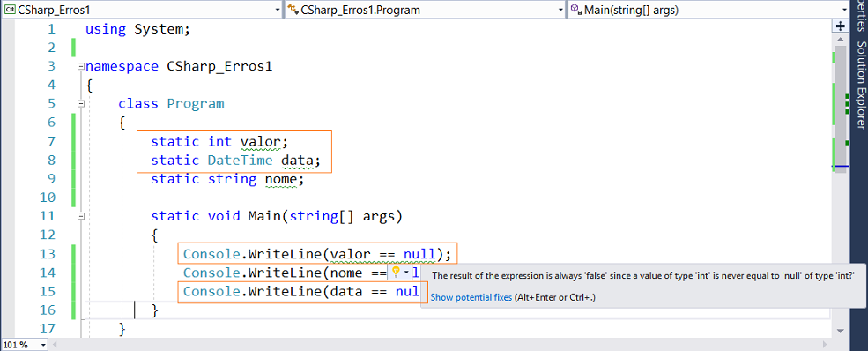Screen dimensions: 868x351
Task: Click the method icon beside Main(string[] args)
Action: tap(576, 10)
